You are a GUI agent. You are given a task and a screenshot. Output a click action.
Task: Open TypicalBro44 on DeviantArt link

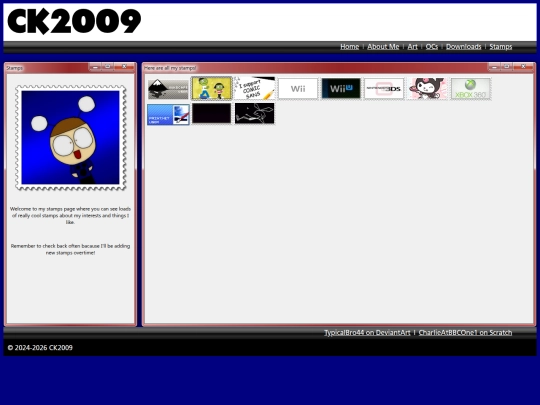pos(367,333)
